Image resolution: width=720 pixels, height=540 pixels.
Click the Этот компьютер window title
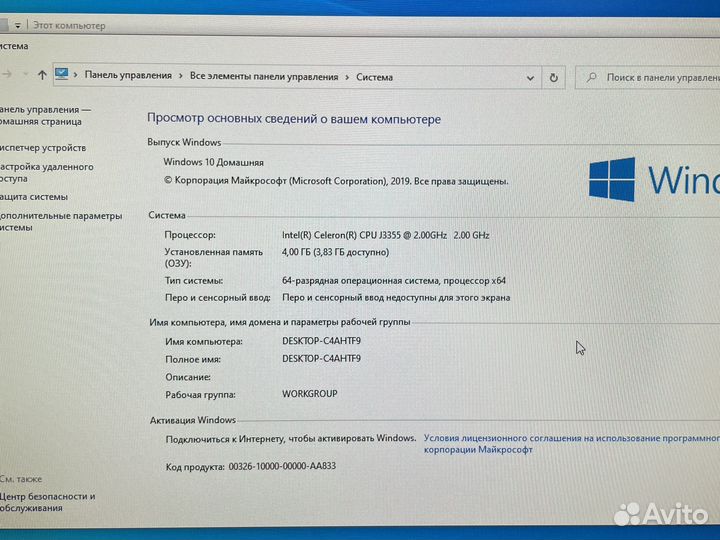[69, 26]
